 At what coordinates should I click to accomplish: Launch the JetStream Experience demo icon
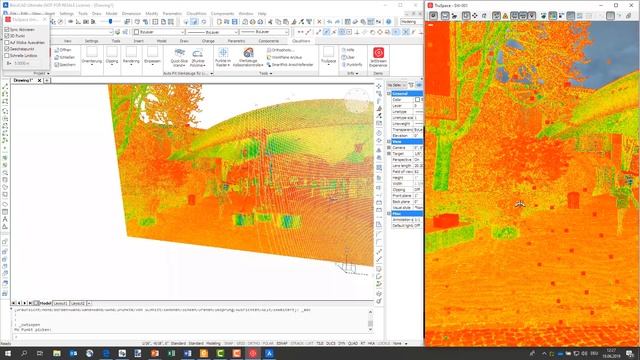click(378, 53)
